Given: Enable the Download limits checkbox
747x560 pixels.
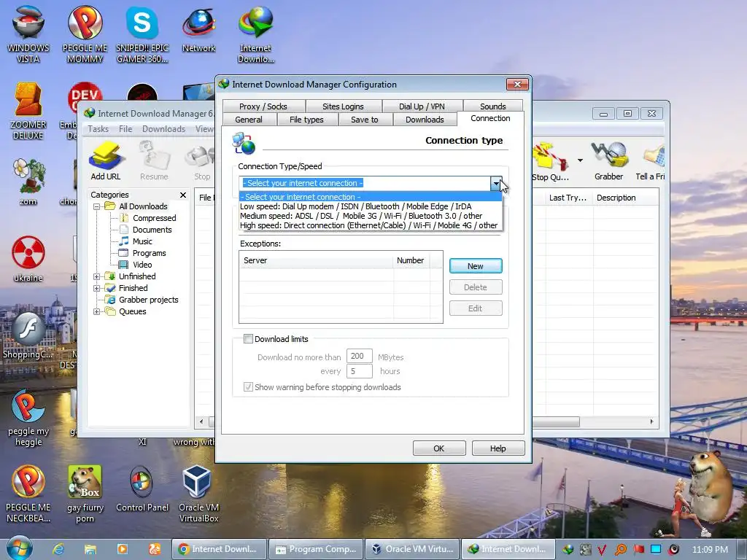Looking at the screenshot, I should [248, 338].
